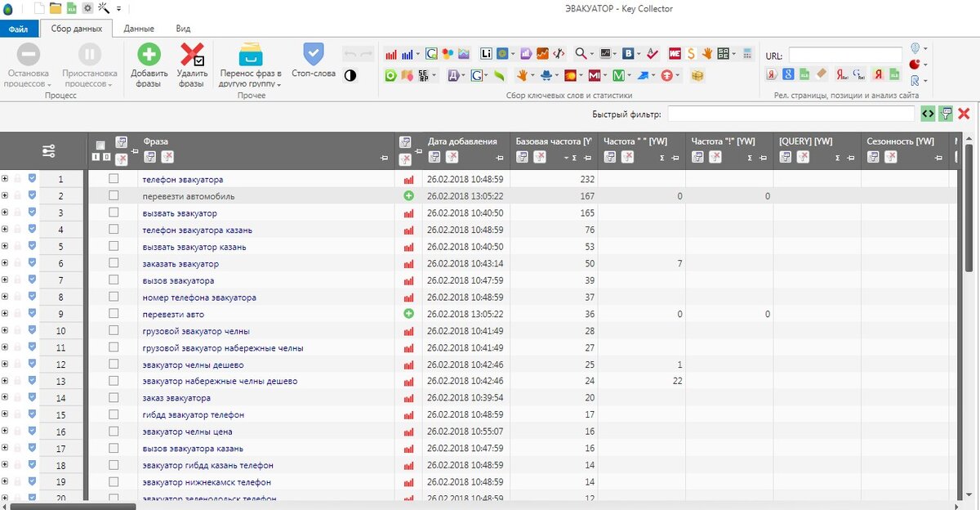Click the eraser icon in site analysis group
The image size is (980, 510).
tap(822, 74)
